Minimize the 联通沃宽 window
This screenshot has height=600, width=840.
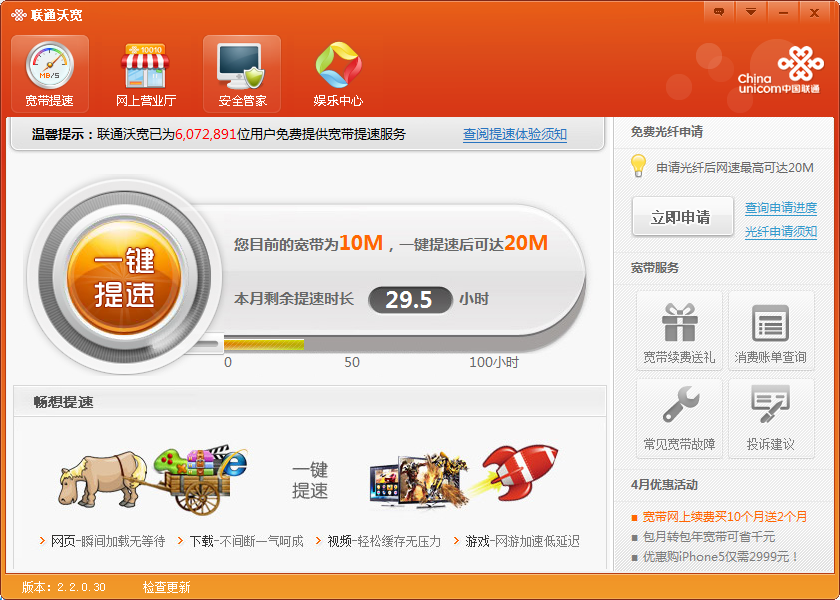pos(783,12)
